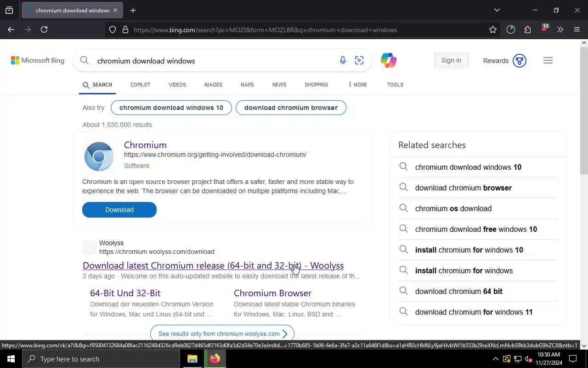
Task: Open the Windows Start menu
Action: [11, 359]
